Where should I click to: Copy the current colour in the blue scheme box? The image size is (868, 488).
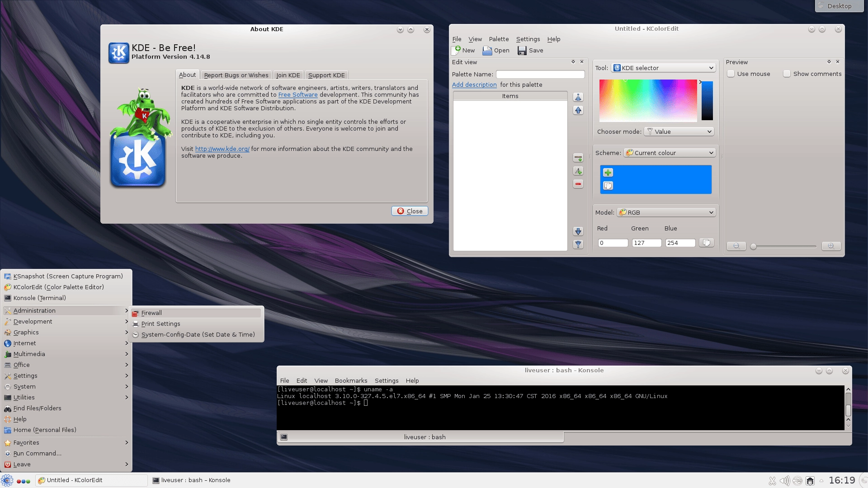(608, 186)
